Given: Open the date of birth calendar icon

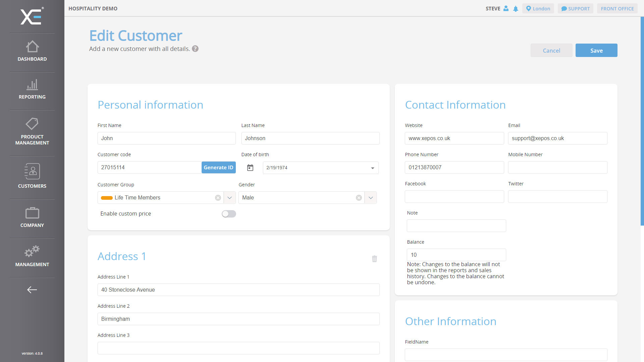Looking at the screenshot, I should coord(250,168).
